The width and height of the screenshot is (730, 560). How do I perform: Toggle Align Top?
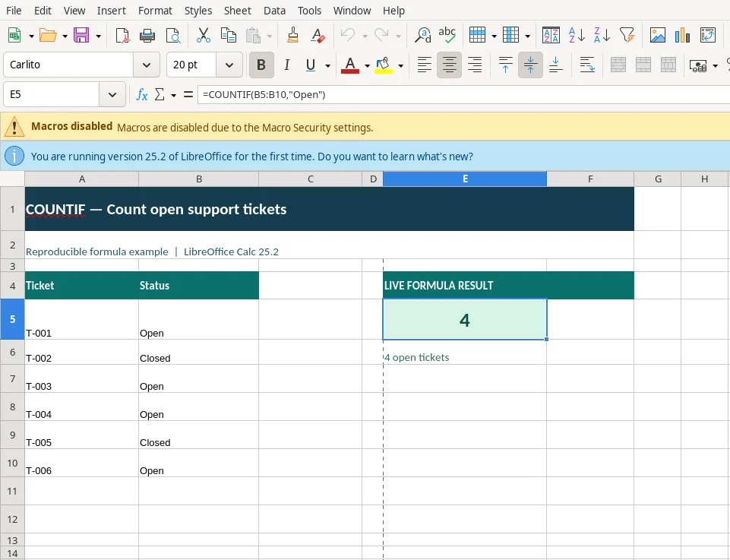505,65
